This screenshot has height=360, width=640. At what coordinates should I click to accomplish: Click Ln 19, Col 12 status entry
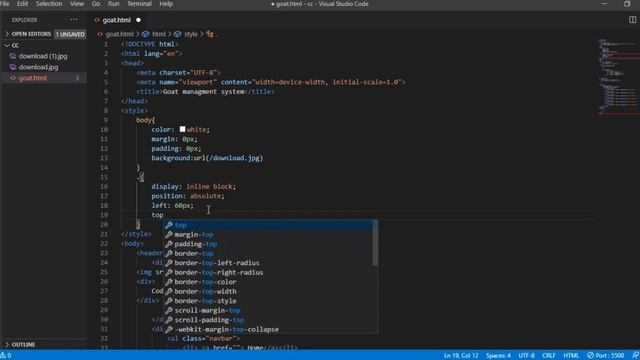(461, 356)
